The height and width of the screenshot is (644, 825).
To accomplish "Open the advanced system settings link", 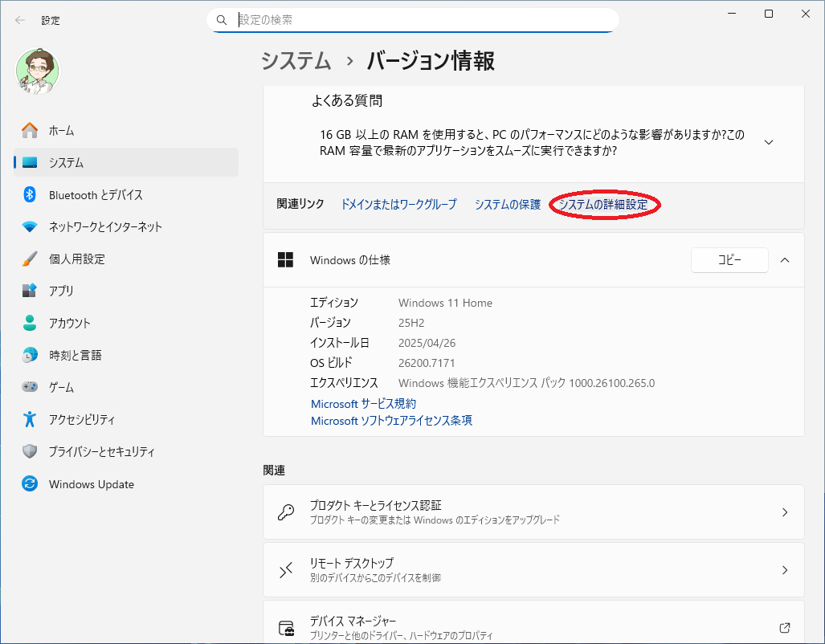I will 603,205.
